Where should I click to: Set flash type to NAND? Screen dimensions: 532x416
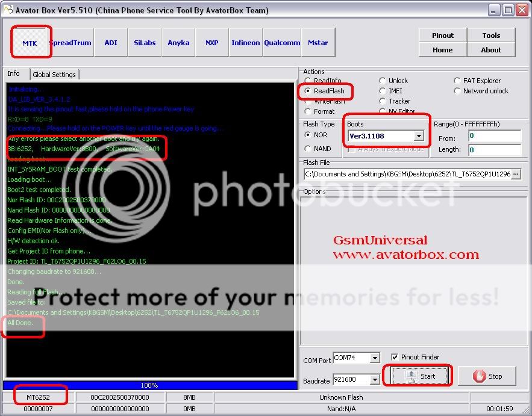click(x=318, y=149)
